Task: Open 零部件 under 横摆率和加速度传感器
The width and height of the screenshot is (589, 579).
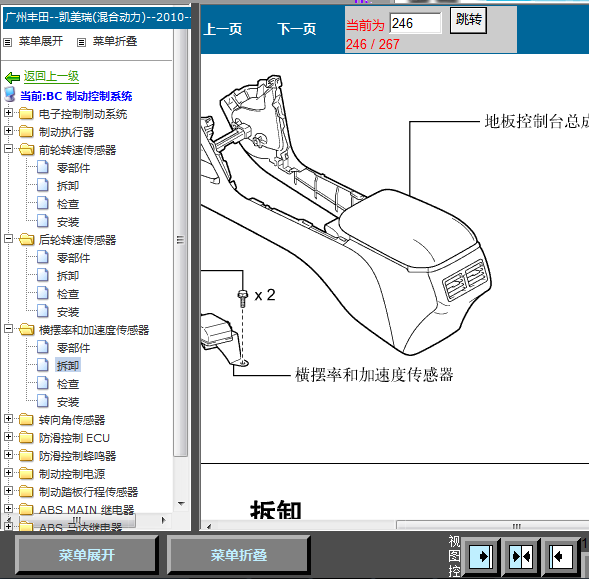Action: pos(73,348)
